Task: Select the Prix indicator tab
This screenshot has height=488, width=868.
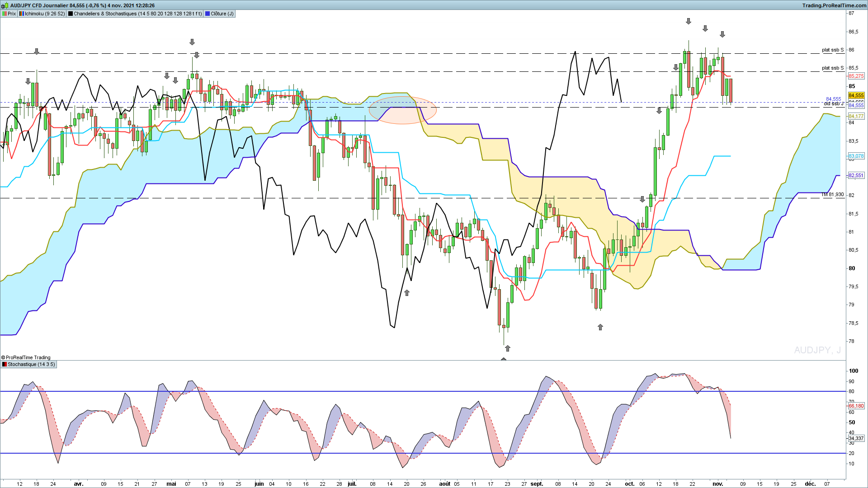Action: [x=9, y=14]
